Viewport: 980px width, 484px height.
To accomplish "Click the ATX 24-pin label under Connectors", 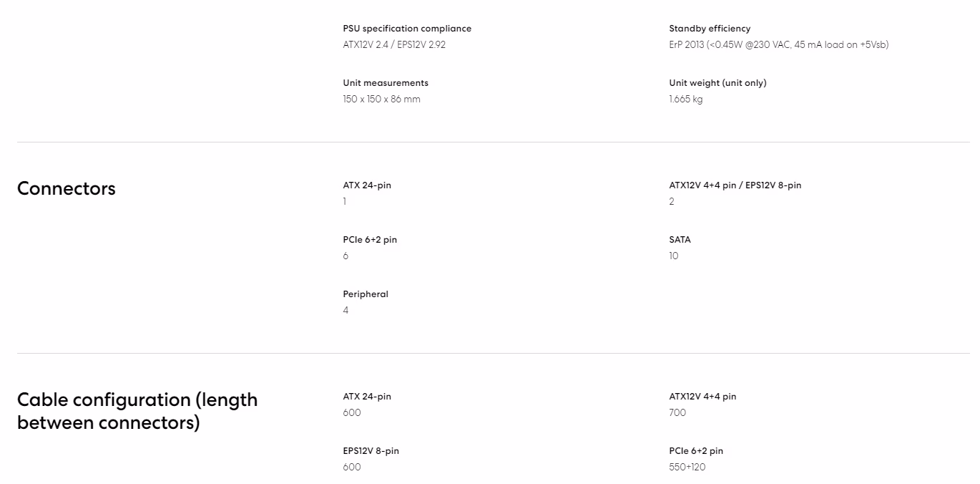I will click(367, 185).
